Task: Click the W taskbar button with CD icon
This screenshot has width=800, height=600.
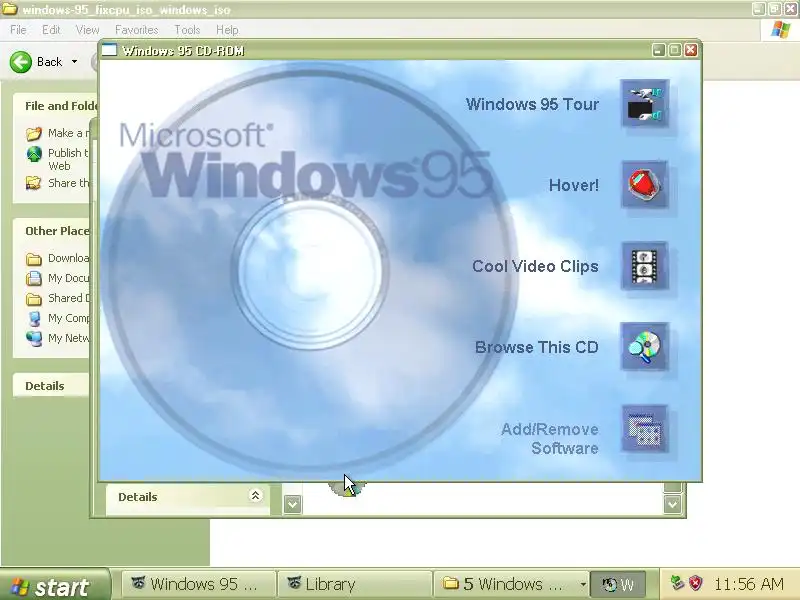Action: [617, 584]
